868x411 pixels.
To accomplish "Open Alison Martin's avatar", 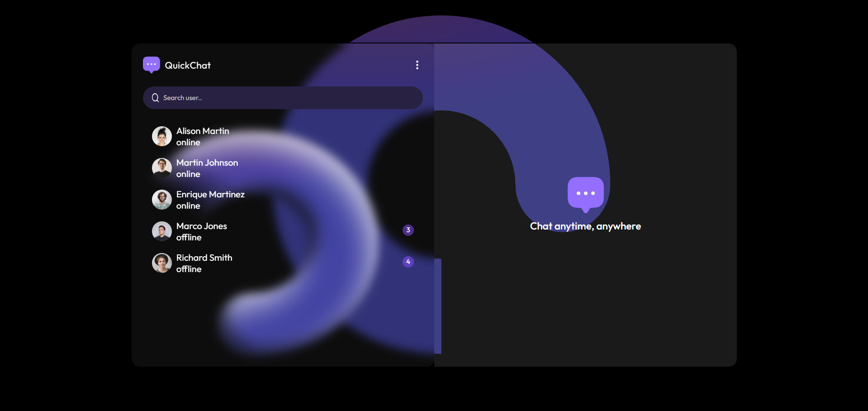I will tap(161, 136).
